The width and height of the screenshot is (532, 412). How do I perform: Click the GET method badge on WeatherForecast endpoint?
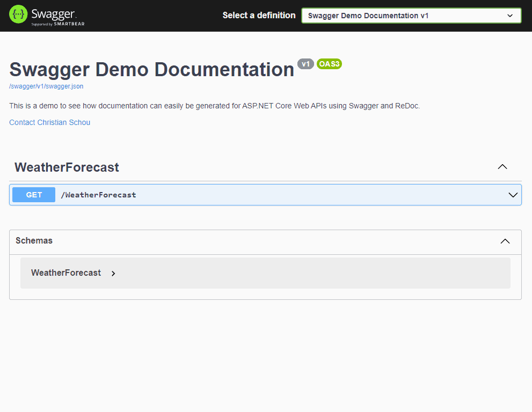33,195
